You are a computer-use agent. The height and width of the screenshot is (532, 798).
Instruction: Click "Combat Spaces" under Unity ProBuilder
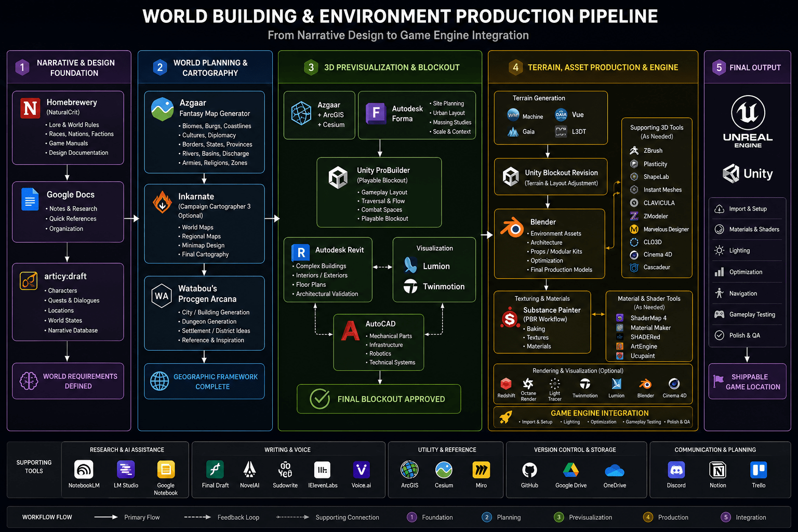coord(381,210)
